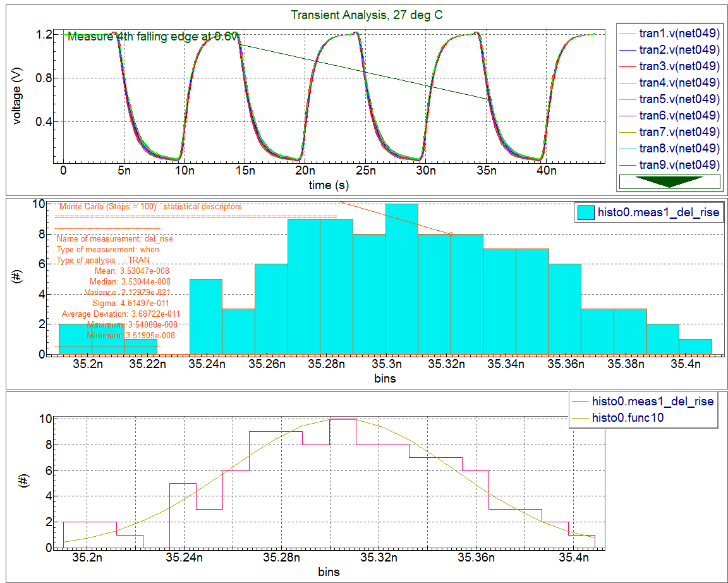Select the tran2.v(net049) legend entry
This screenshot has width=728, height=583.
pyautogui.click(x=679, y=50)
